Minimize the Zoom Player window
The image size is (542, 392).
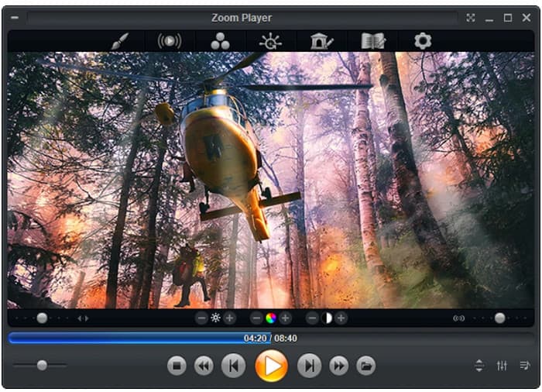pos(489,19)
